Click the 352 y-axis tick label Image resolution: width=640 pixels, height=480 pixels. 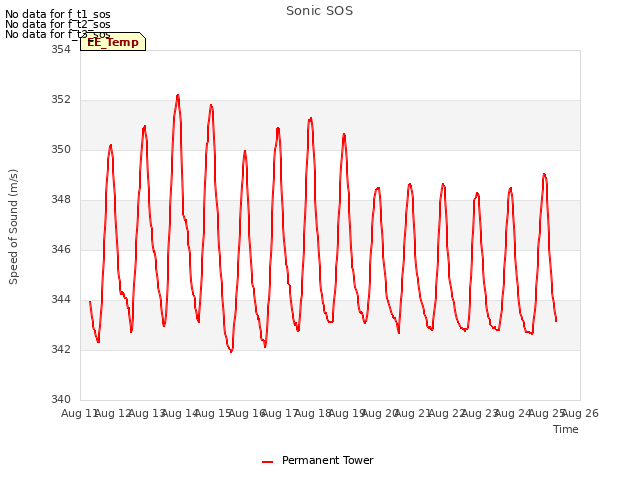coord(60,100)
